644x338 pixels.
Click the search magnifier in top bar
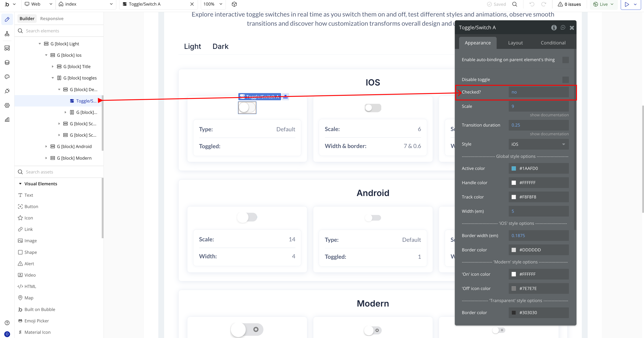(x=515, y=4)
